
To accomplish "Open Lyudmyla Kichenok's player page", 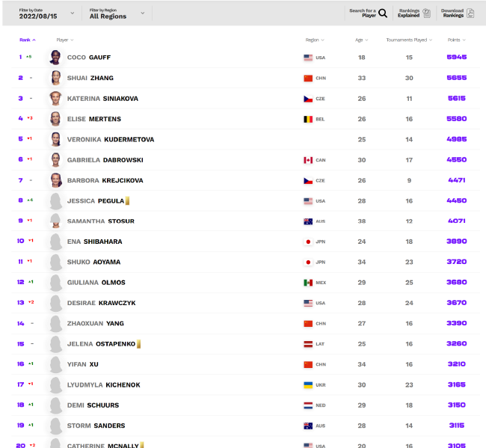I will [103, 384].
